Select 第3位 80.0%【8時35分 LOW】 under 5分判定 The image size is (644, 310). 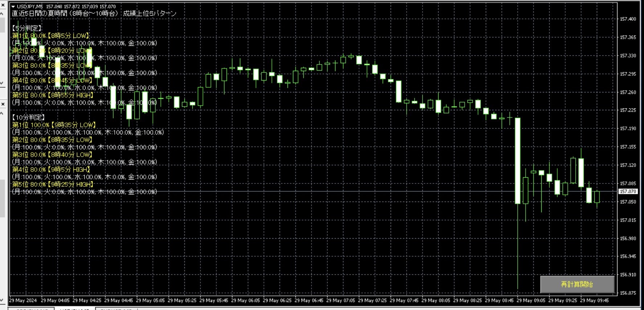52,66
